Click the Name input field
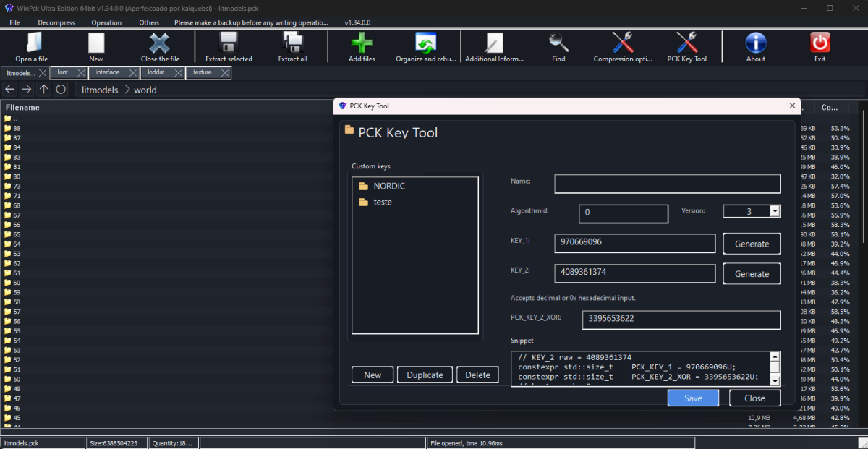868x449 pixels. pyautogui.click(x=667, y=184)
